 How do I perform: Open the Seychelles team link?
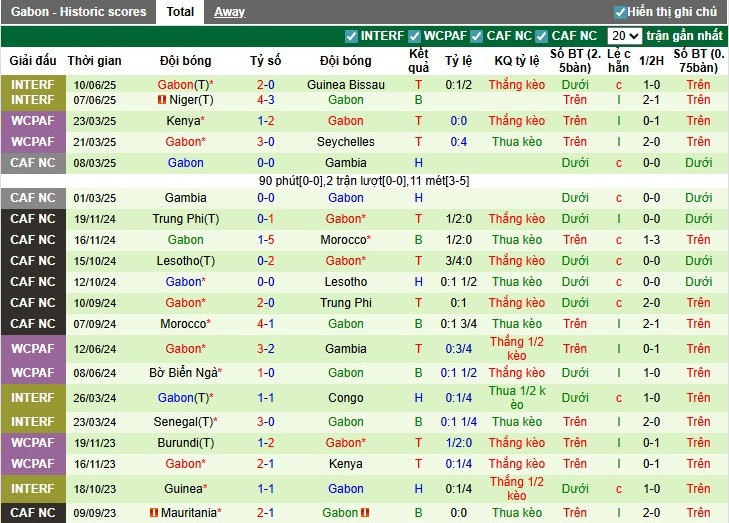point(346,142)
